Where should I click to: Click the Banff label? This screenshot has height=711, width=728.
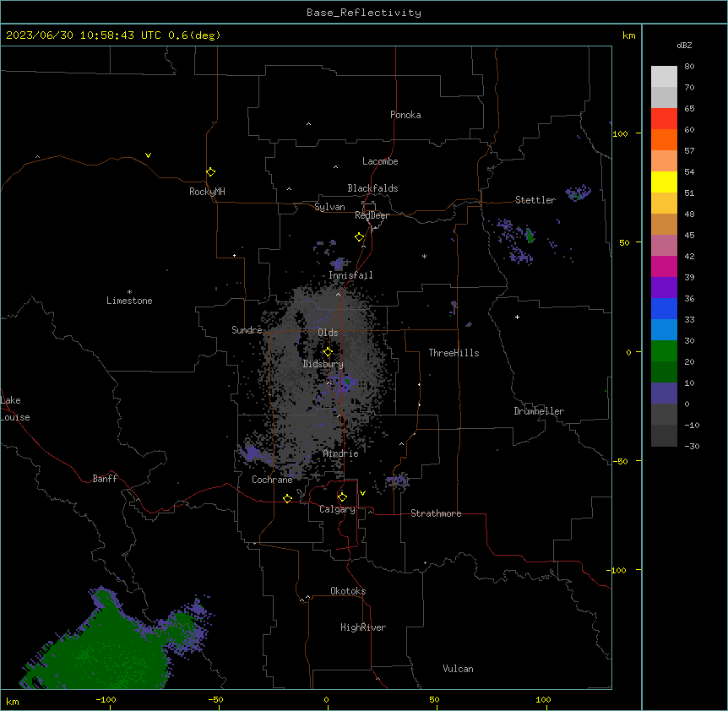[105, 479]
